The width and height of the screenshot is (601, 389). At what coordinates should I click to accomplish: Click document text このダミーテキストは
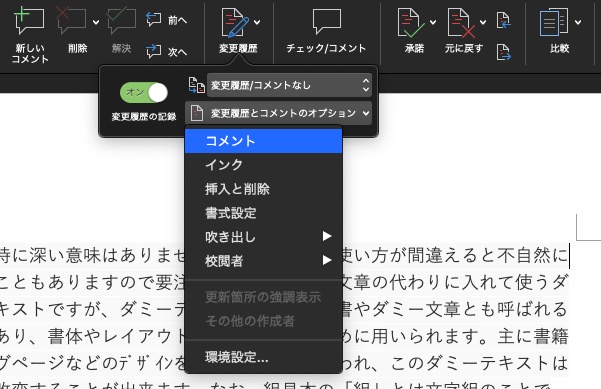(479, 363)
